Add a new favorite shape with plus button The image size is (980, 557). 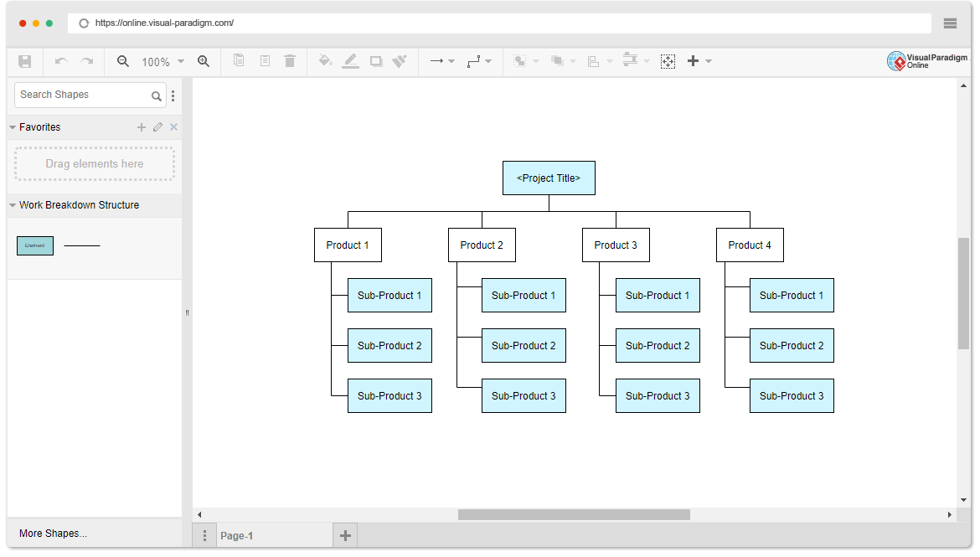141,126
